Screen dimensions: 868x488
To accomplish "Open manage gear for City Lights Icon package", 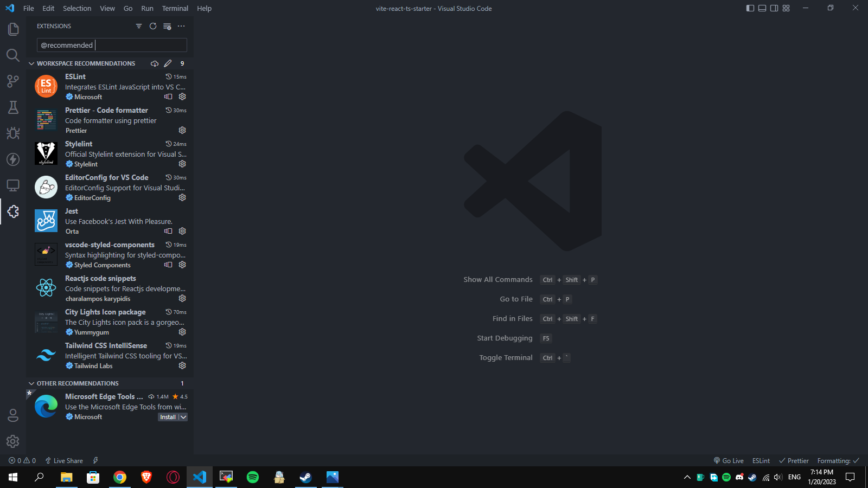I will 182,332.
